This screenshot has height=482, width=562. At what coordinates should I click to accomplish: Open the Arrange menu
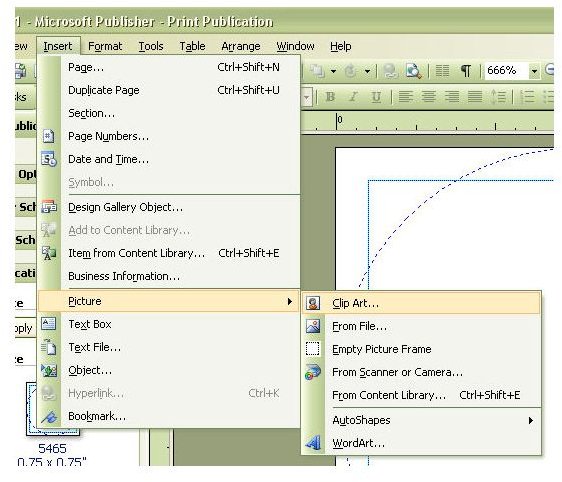(x=240, y=46)
